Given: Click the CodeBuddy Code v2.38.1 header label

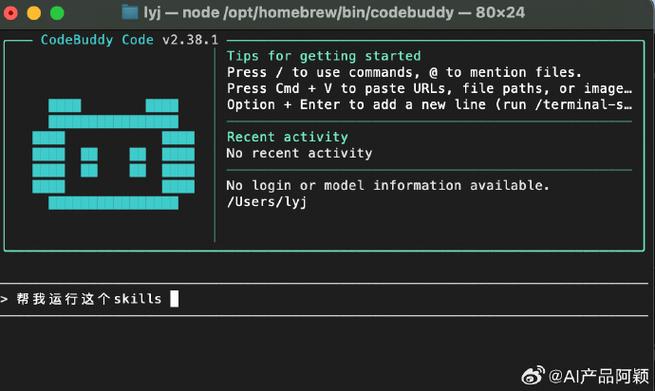Looking at the screenshot, I should click(129, 40).
